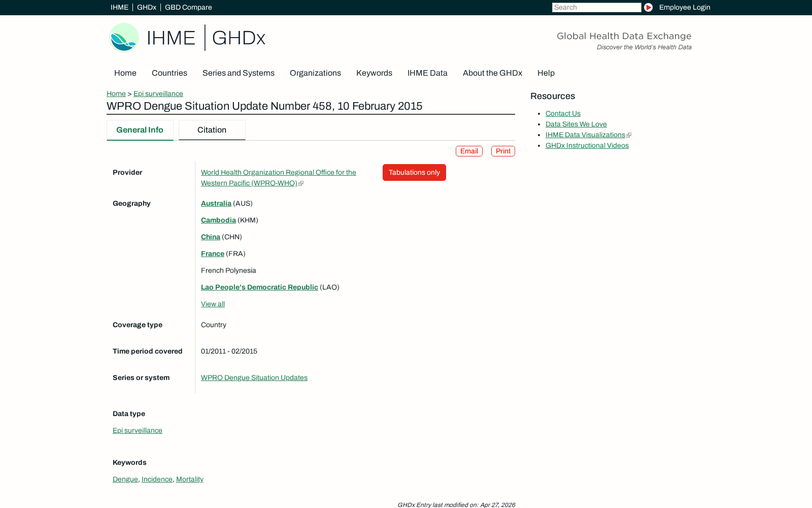
Task: Open the China geography link
Action: (211, 237)
